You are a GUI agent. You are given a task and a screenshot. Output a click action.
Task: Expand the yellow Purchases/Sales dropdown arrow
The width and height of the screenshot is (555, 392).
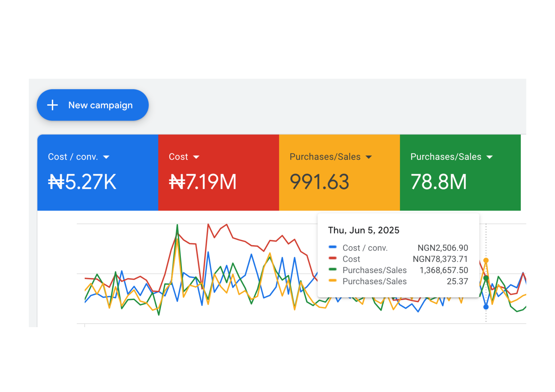pos(369,157)
